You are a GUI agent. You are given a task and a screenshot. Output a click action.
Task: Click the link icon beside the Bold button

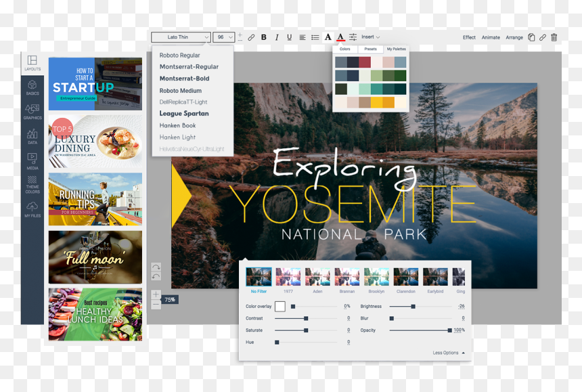click(x=251, y=37)
